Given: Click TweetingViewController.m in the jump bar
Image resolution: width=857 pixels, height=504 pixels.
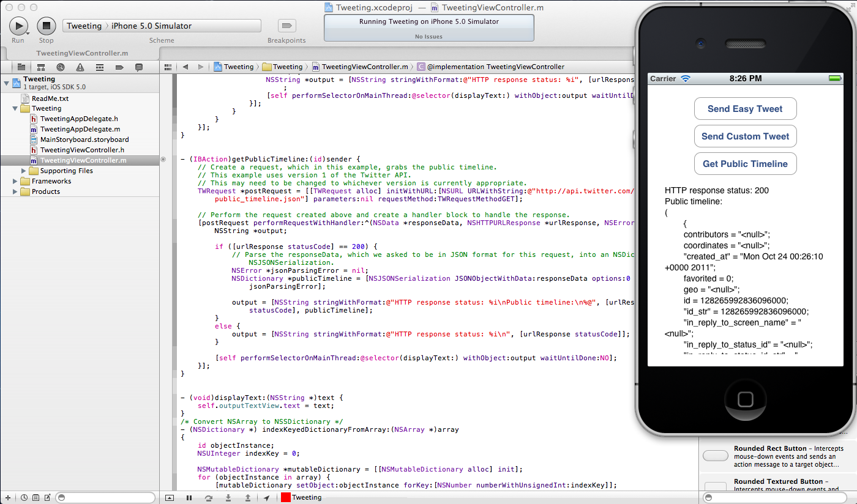Looking at the screenshot, I should point(360,67).
